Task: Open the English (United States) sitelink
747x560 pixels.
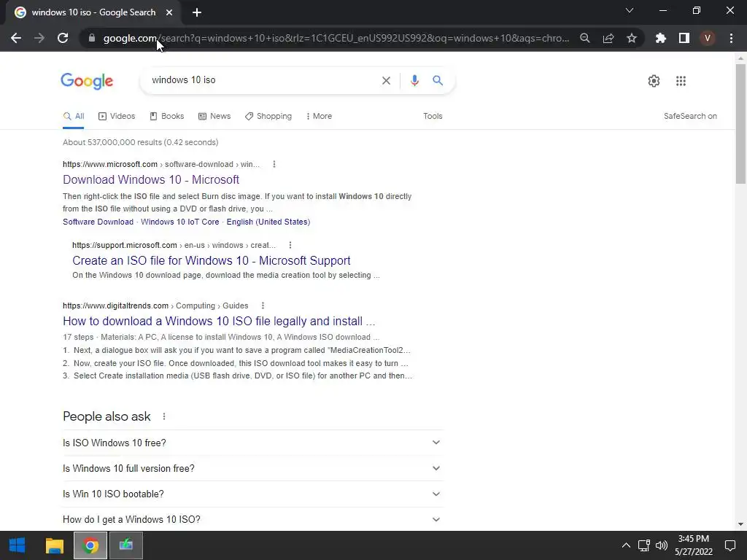Action: coord(268,222)
